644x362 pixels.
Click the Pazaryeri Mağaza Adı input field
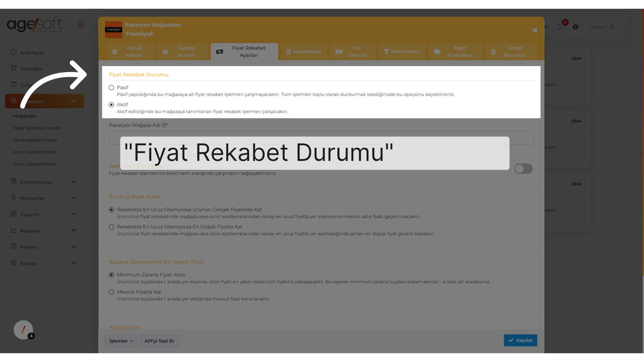pyautogui.click(x=321, y=138)
